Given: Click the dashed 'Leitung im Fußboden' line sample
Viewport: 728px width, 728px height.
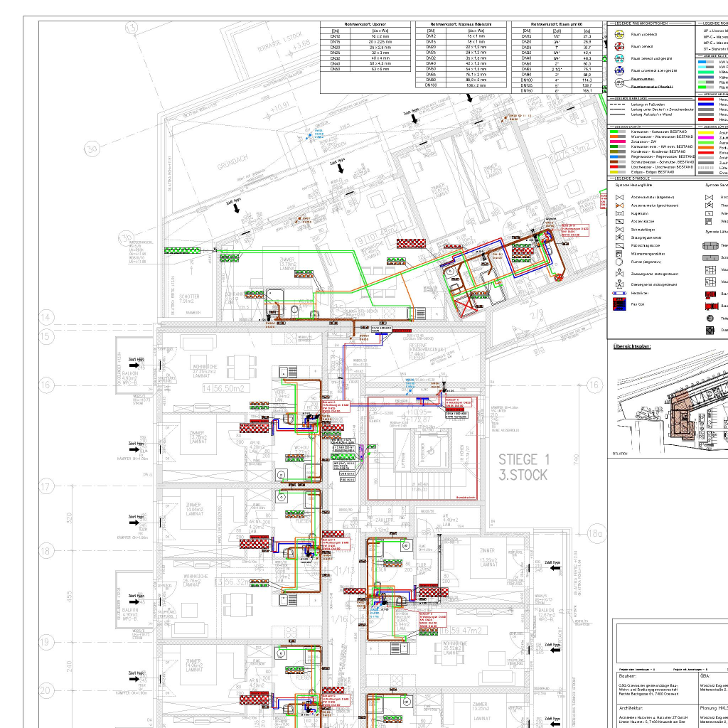Looking at the screenshot, I should pos(617,105).
